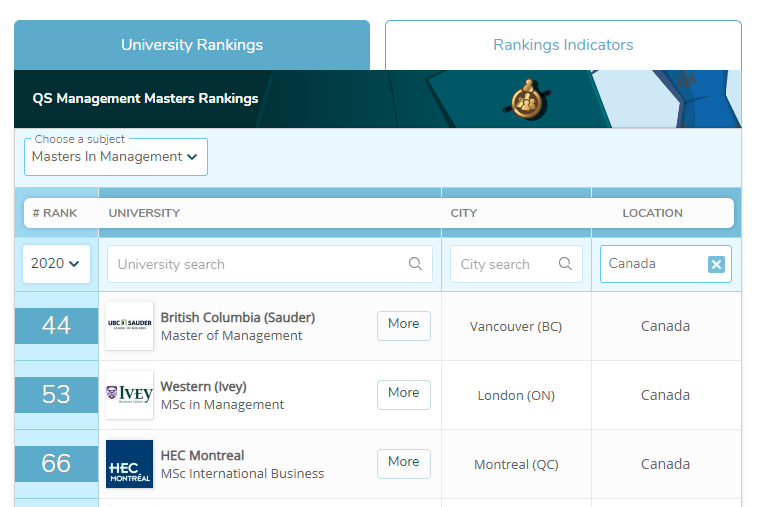Focus the City search field
760x507 pixels.
click(516, 264)
